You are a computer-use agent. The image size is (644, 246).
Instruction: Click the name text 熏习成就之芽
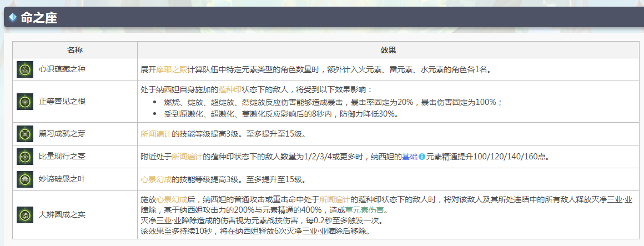pyautogui.click(x=62, y=134)
